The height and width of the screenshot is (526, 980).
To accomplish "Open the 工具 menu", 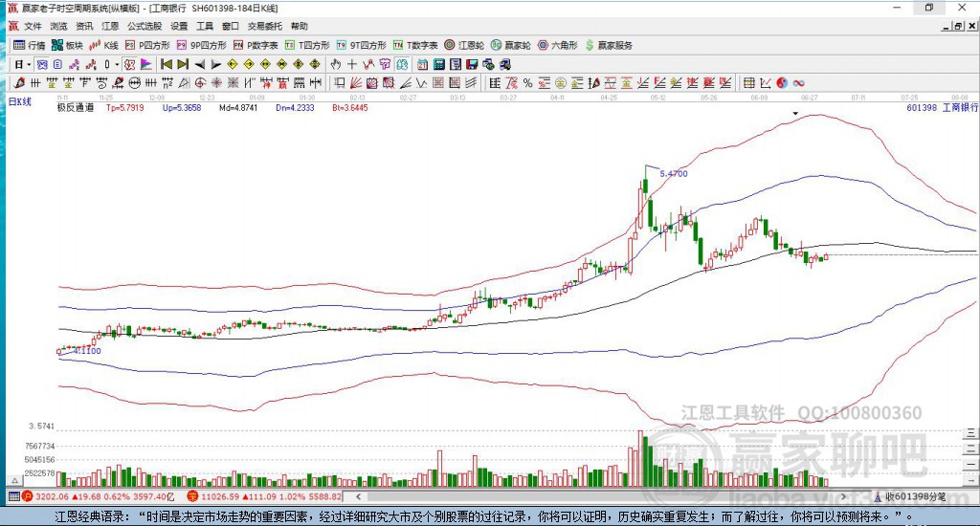I will click(x=205, y=26).
